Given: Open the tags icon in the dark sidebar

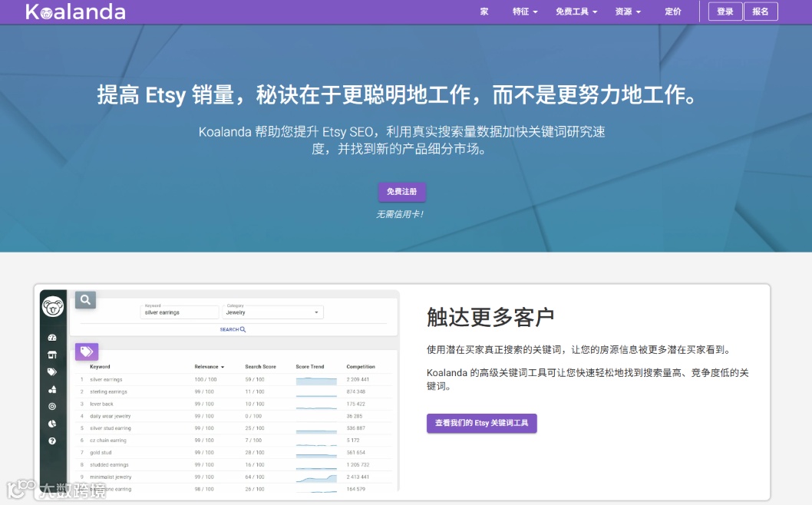Looking at the screenshot, I should pos(52,372).
